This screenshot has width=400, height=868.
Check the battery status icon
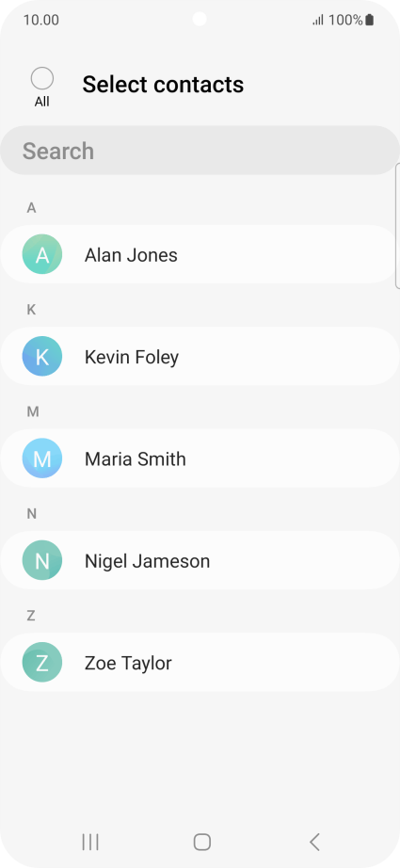point(370,21)
